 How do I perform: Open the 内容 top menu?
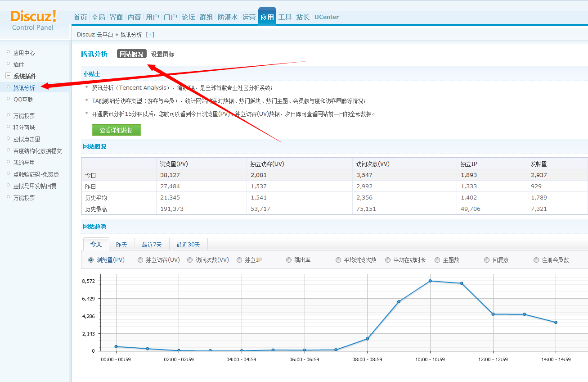click(135, 17)
